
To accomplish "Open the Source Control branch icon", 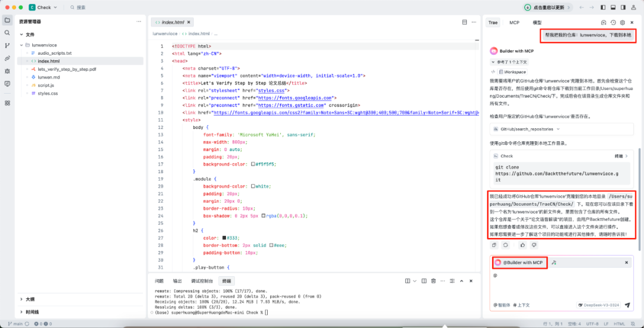I will [x=7, y=45].
